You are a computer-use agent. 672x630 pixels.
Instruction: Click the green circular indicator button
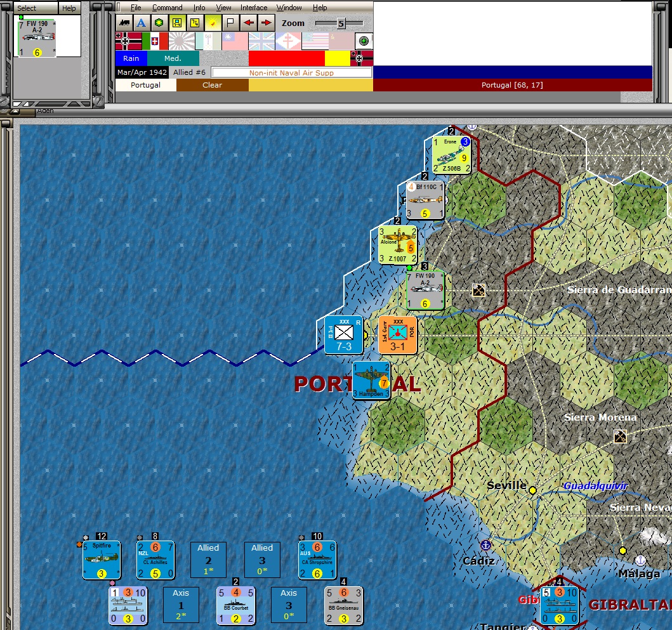click(x=364, y=41)
